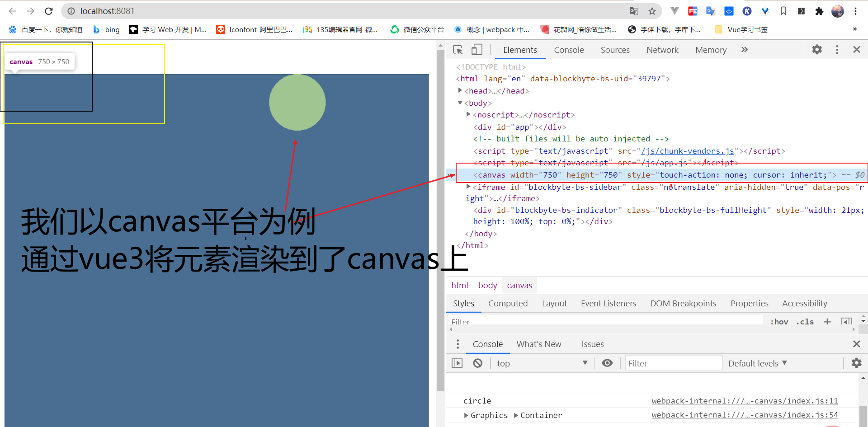
Task: Expand the noscript element node
Action: (468, 114)
